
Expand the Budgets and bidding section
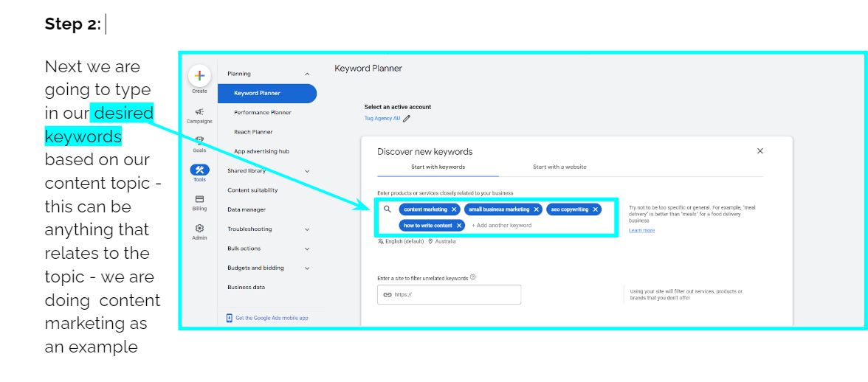(307, 268)
